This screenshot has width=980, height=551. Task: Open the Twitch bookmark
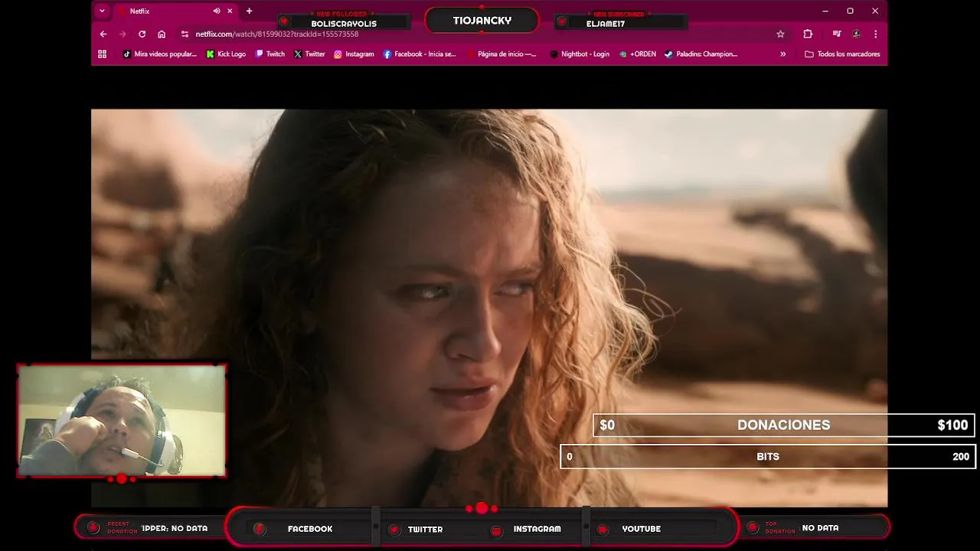point(270,54)
